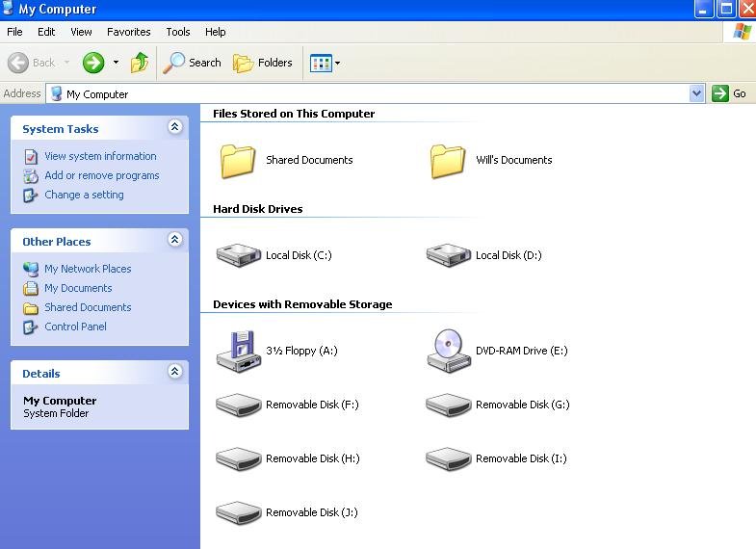Minimize the My Computer window
The image size is (756, 549).
pos(704,9)
